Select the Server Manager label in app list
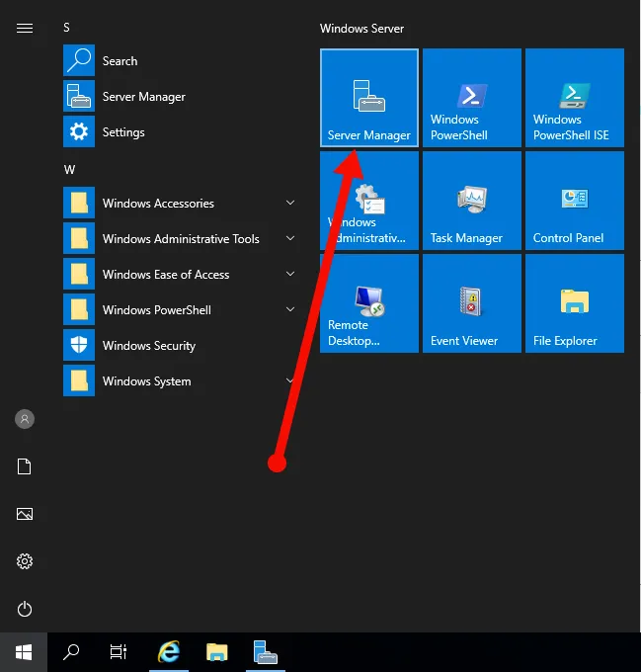 coord(144,97)
